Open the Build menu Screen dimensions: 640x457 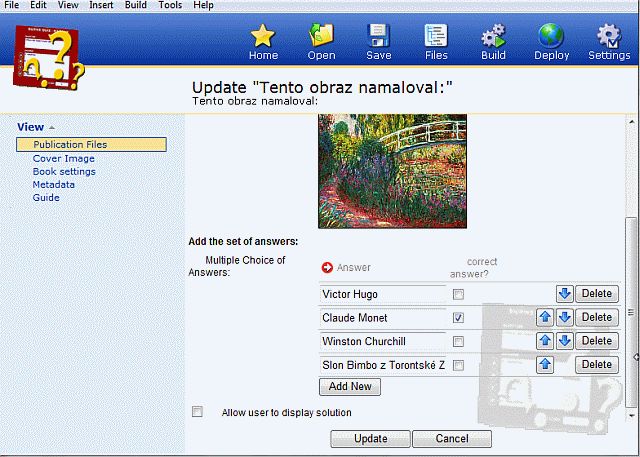coord(136,5)
